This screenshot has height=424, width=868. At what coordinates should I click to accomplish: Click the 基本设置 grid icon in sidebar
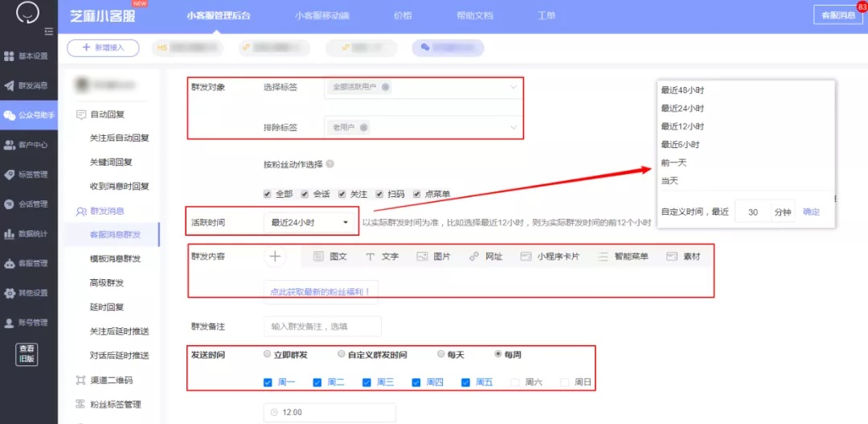click(9, 56)
